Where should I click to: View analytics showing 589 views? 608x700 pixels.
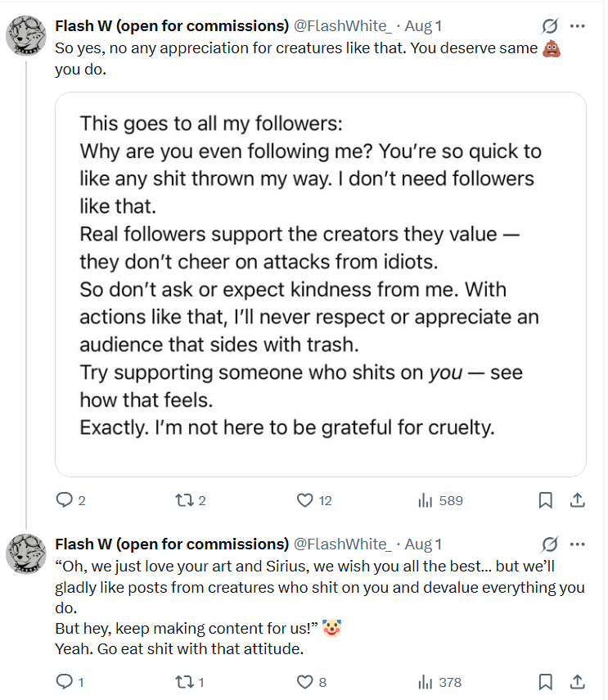click(426, 500)
